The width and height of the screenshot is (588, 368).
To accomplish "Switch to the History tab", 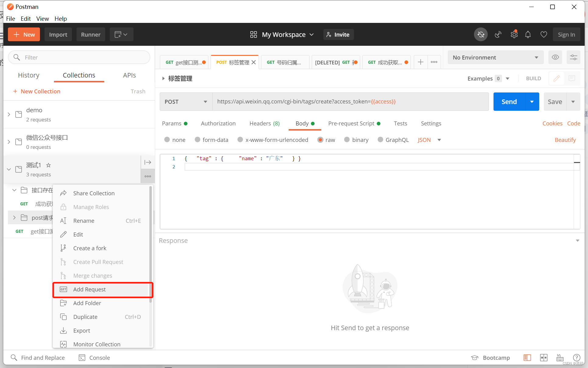I will click(x=29, y=75).
